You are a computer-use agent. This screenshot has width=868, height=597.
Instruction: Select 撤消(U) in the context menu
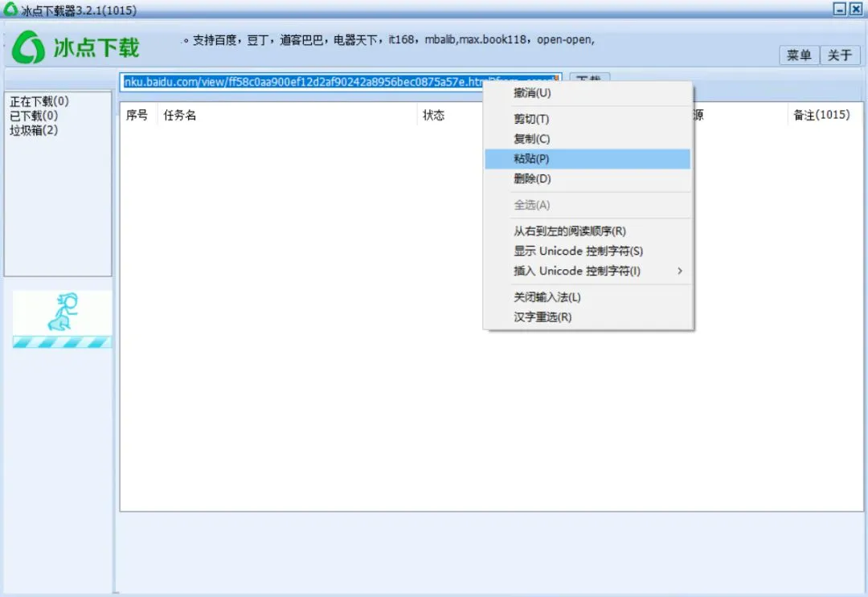(588, 93)
